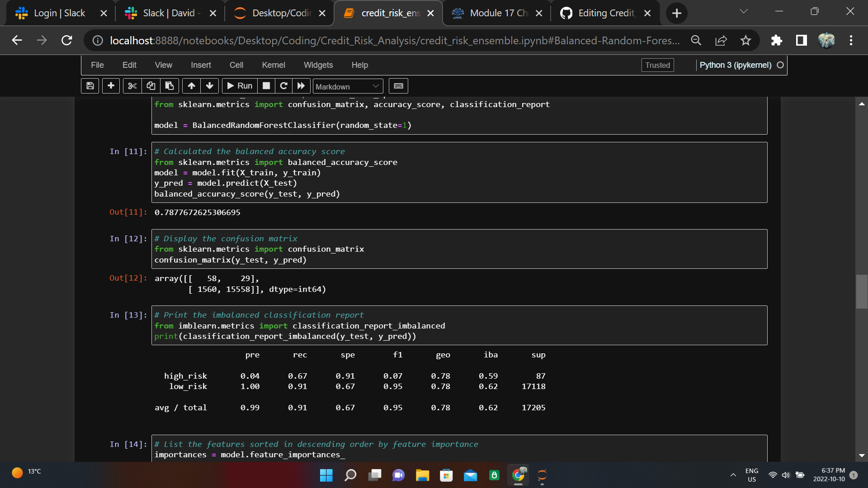Open the Kernel menu
This screenshot has width=868, height=488.
pyautogui.click(x=274, y=65)
